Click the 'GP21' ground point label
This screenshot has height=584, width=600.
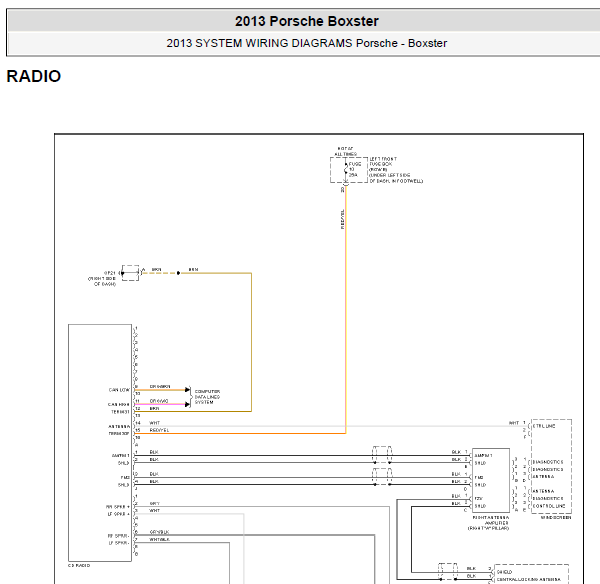109,273
